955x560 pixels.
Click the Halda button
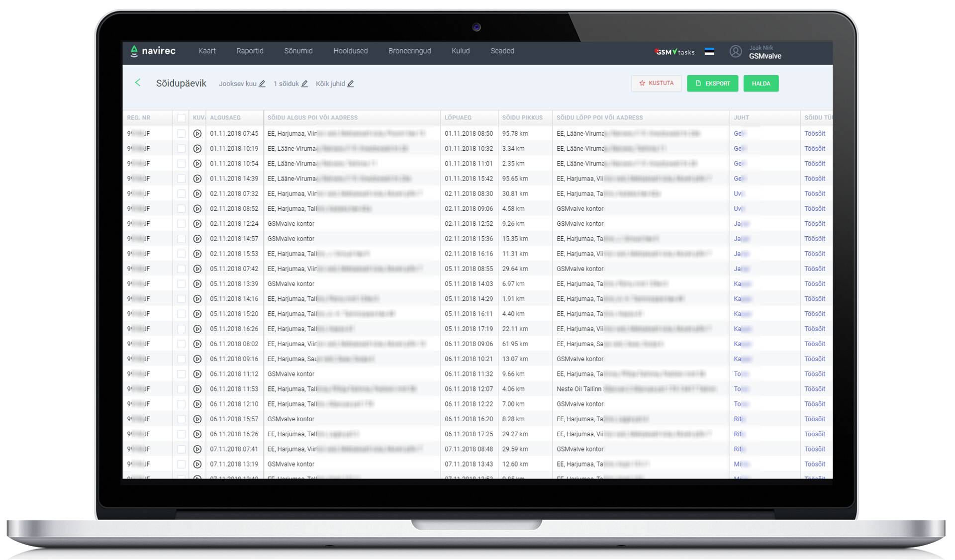[x=761, y=84]
